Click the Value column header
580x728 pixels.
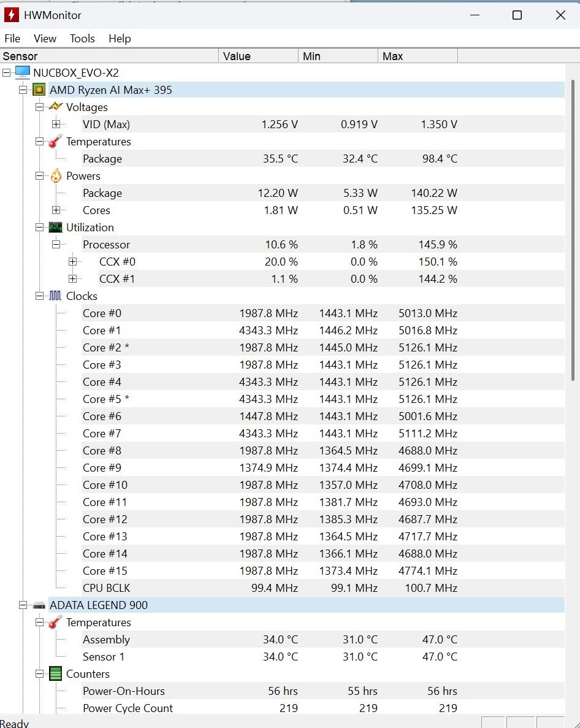259,56
